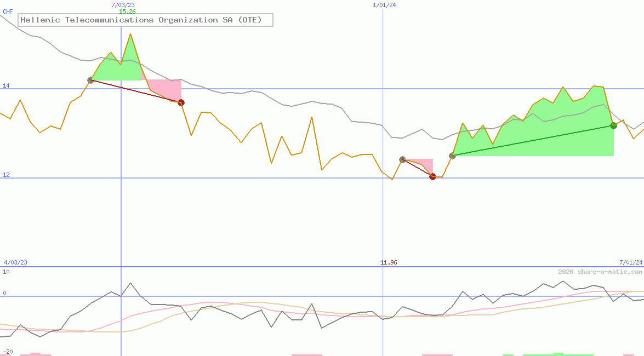The height and width of the screenshot is (356, 644).
Task: Click the Hellenic Telecommunications Organization title box
Action: point(146,20)
